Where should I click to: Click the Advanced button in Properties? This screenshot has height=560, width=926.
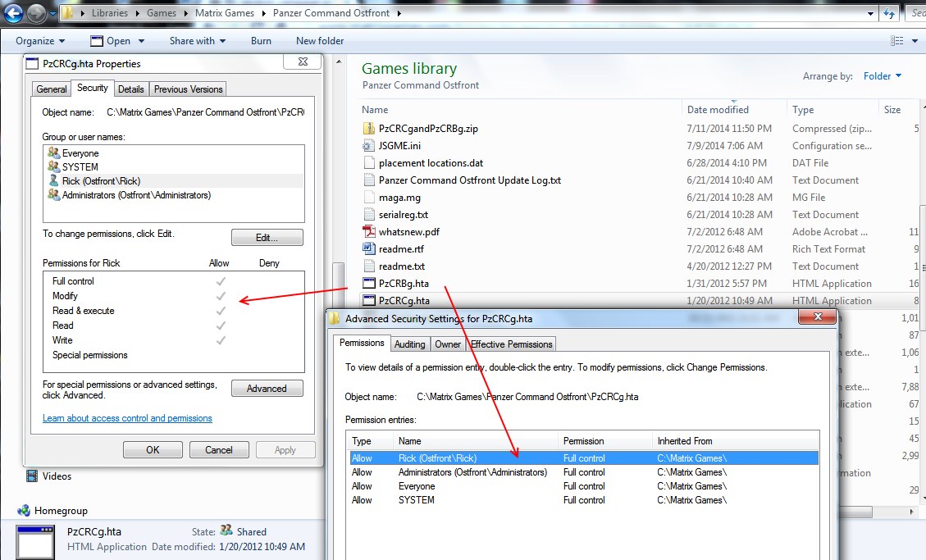pyautogui.click(x=267, y=389)
